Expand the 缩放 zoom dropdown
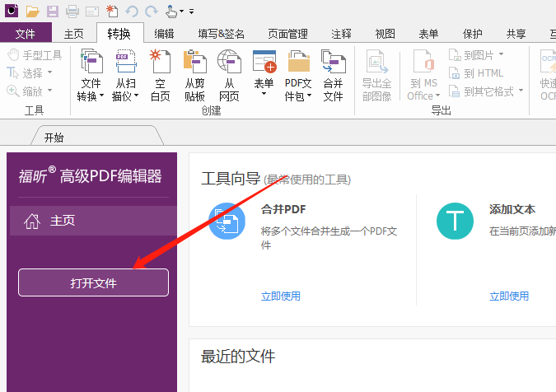Image resolution: width=556 pixels, height=392 pixels. pyautogui.click(x=49, y=91)
